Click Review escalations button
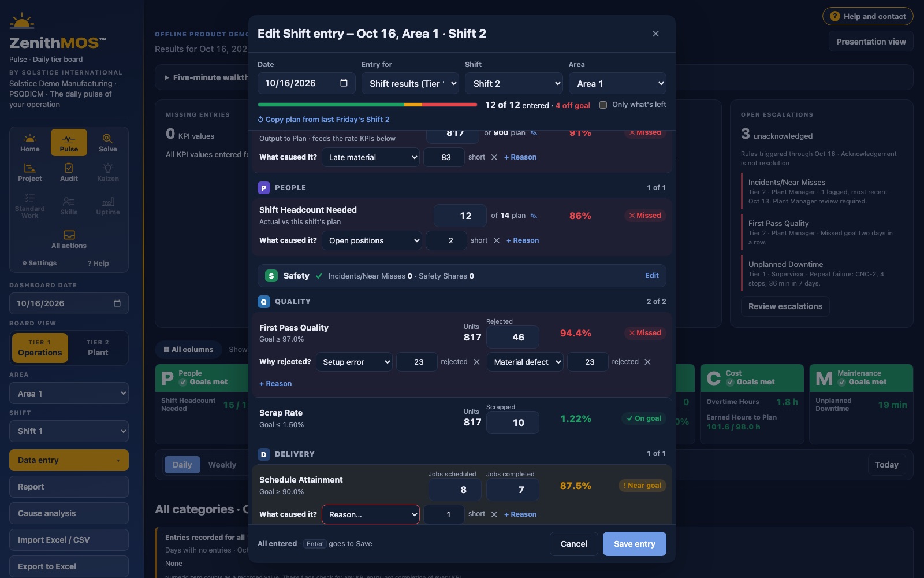 [x=785, y=306]
